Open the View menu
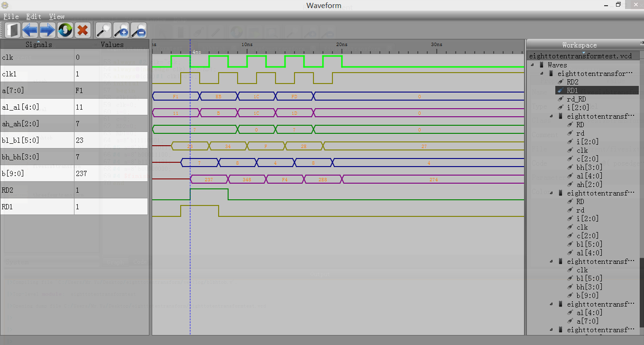The width and height of the screenshot is (644, 345). point(57,17)
